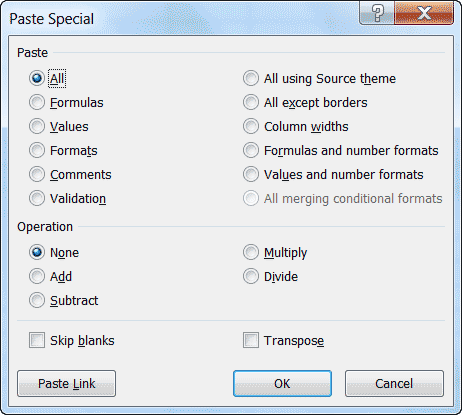The width and height of the screenshot is (462, 415).
Task: Click the Help question mark icon
Action: (377, 13)
